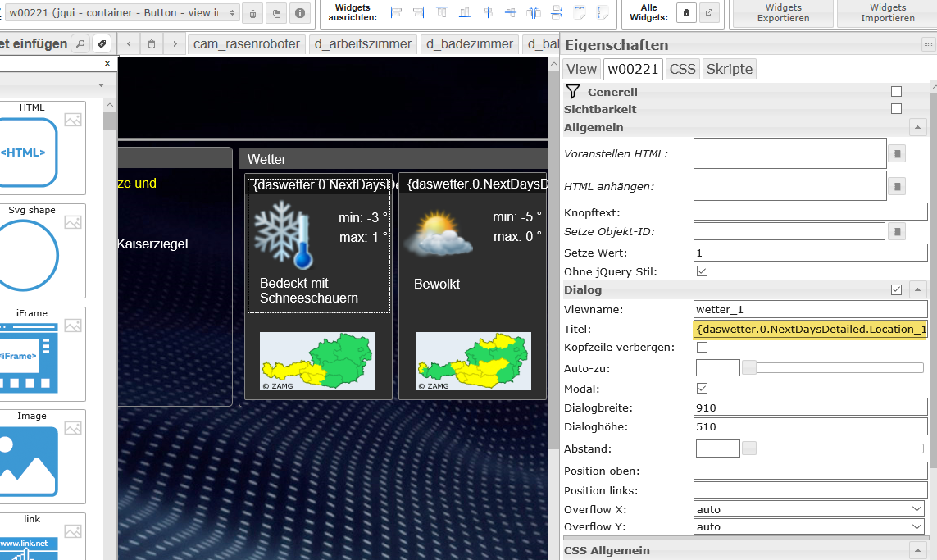
Task: Open the Overflow X dropdown
Action: 809,509
